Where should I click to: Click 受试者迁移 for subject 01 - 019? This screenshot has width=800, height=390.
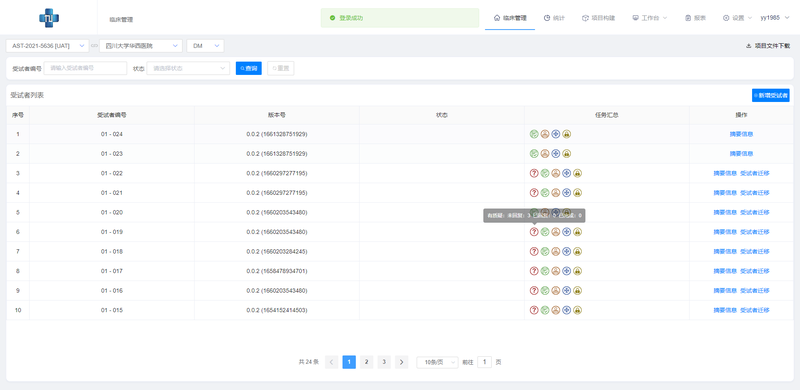tap(755, 232)
